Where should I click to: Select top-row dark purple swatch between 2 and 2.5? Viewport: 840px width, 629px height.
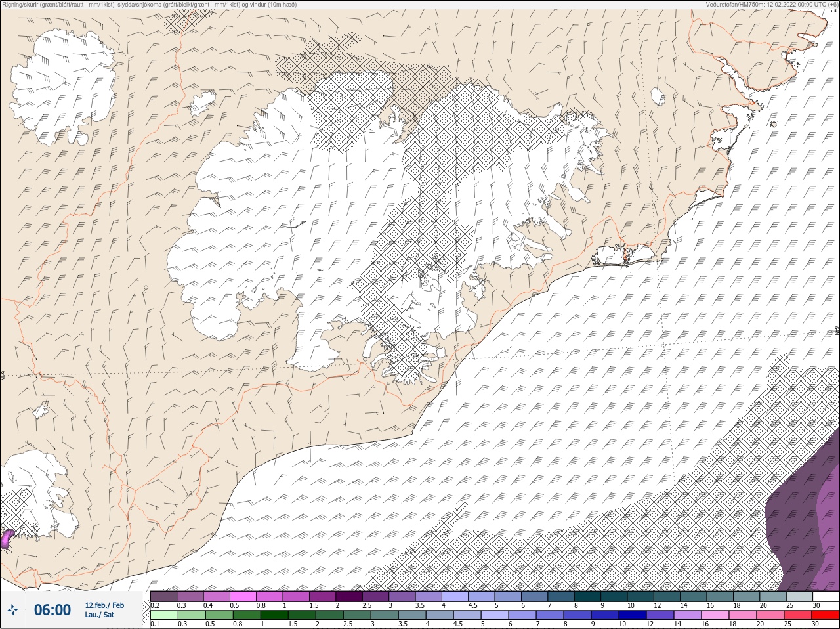coord(349,596)
